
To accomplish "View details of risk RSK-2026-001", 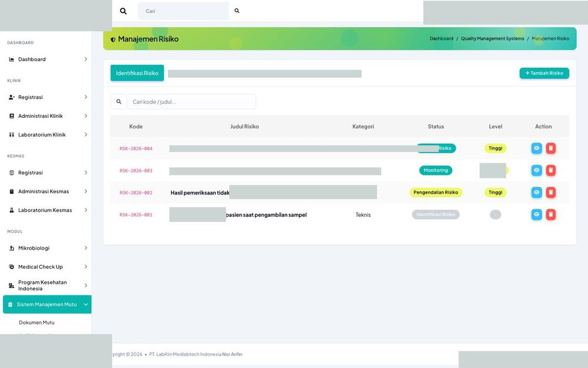I will tap(537, 214).
